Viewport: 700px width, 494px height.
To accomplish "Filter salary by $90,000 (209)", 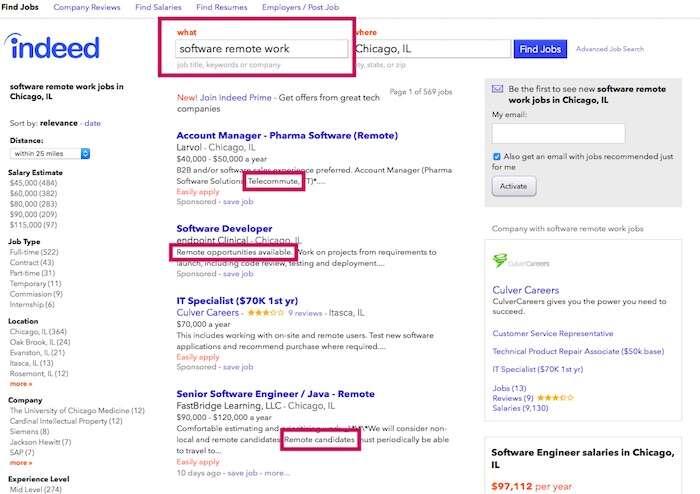I will click(33, 214).
